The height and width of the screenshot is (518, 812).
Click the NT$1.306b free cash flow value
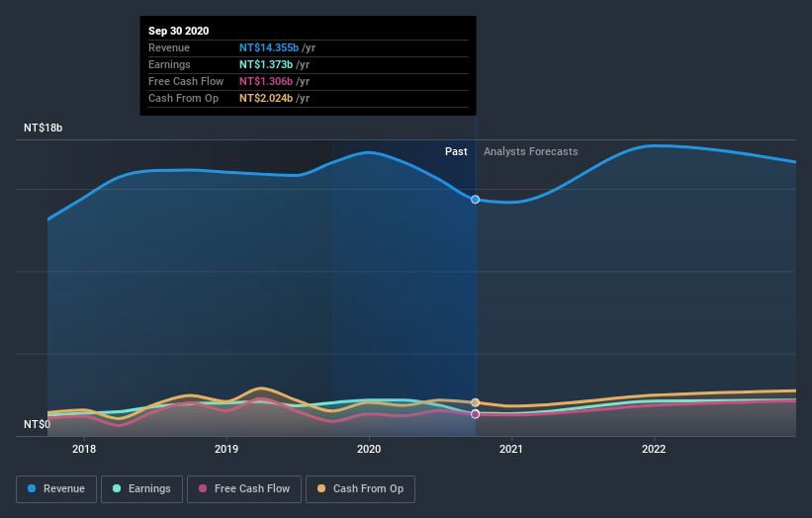click(x=266, y=81)
